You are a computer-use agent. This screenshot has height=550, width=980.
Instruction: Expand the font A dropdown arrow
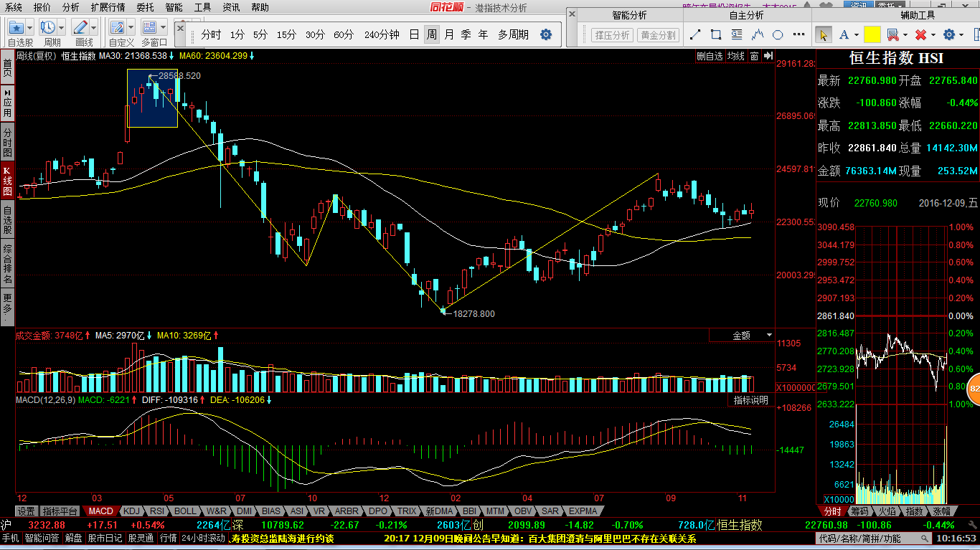pos(857,34)
